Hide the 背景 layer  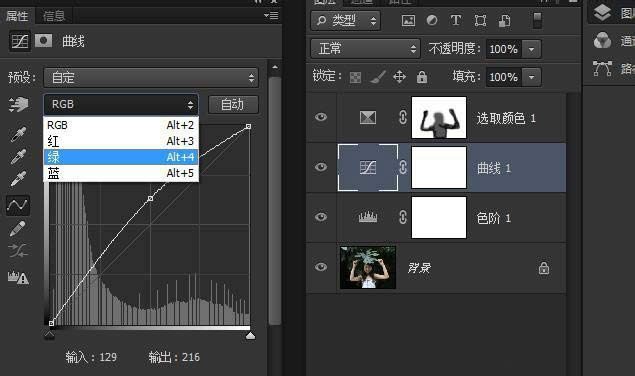[x=321, y=267]
